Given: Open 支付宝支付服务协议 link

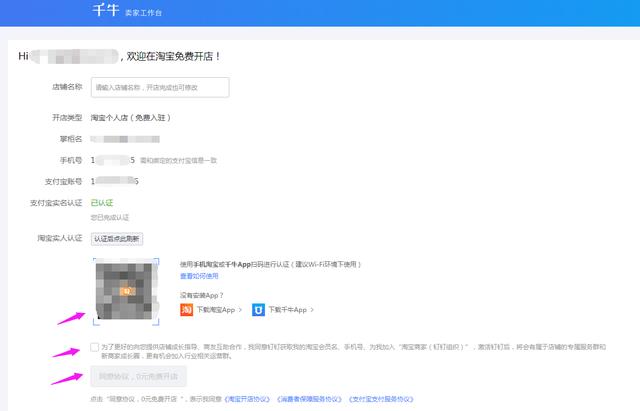Looking at the screenshot, I should (x=381, y=399).
